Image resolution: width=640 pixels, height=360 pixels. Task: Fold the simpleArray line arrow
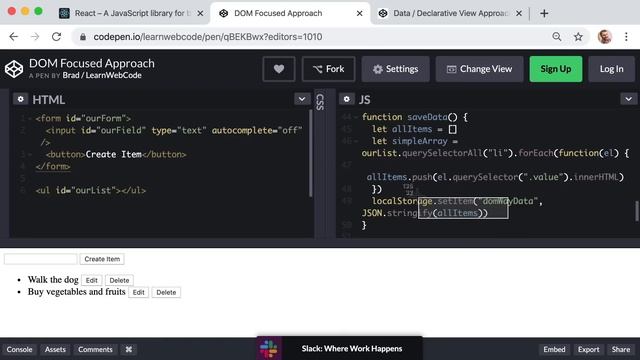click(x=356, y=141)
